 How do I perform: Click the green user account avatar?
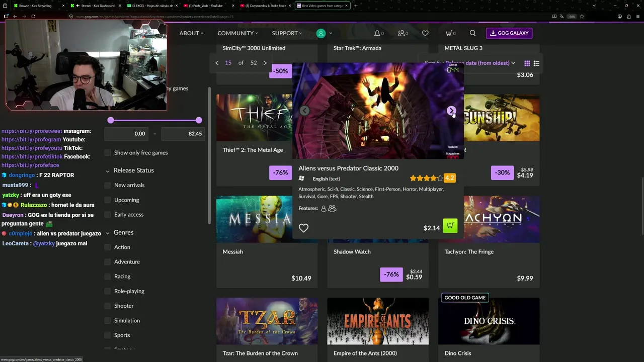tap(321, 33)
